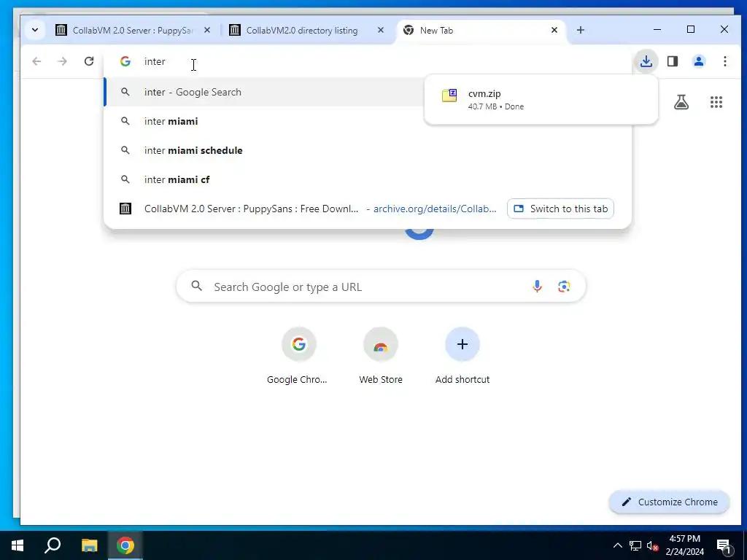Click the Google icon in address bar
The image size is (747, 560).
point(125,61)
